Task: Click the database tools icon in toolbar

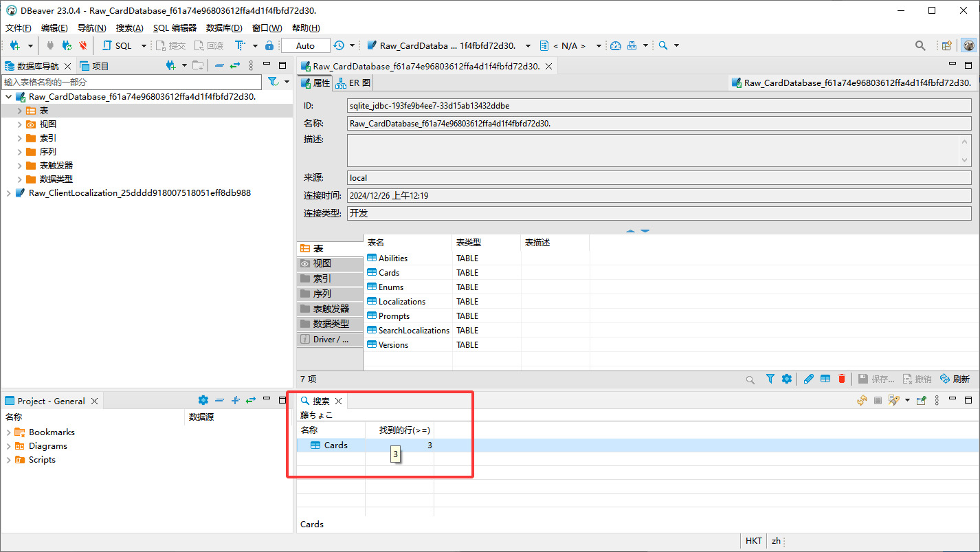Action: tap(632, 45)
